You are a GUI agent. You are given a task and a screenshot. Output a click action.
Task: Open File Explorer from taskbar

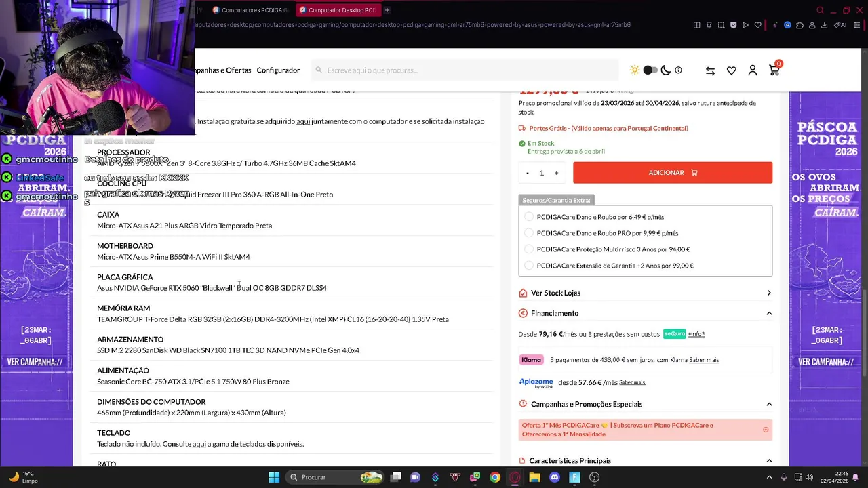(x=534, y=477)
